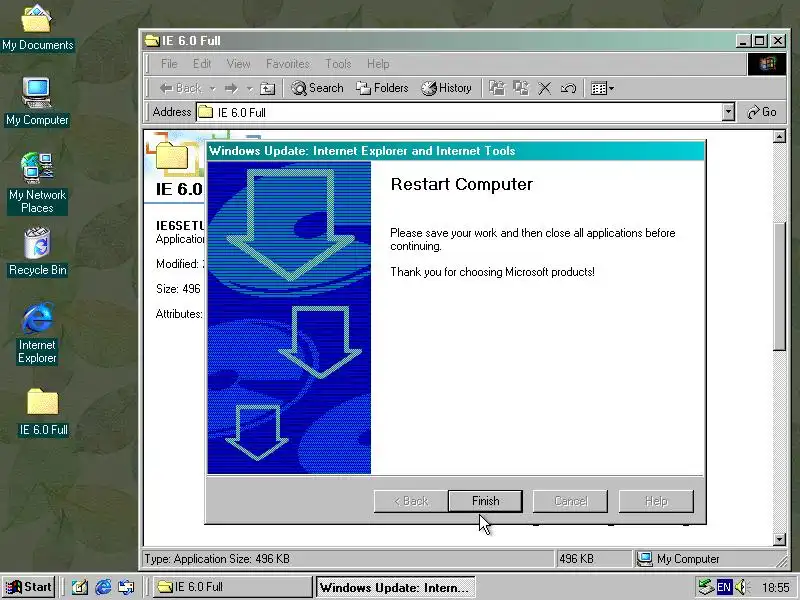Click the vertical scrollbar thumb in Explorer
Screen dimensions: 800x600
click(779, 286)
